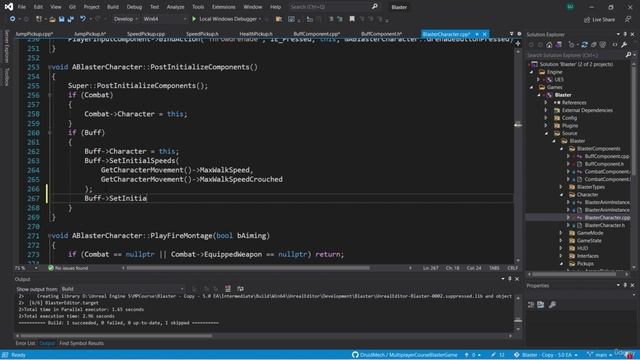The height and width of the screenshot is (360, 640).
Task: Click the Navigate Backward toolbar icon
Action: click(12, 19)
